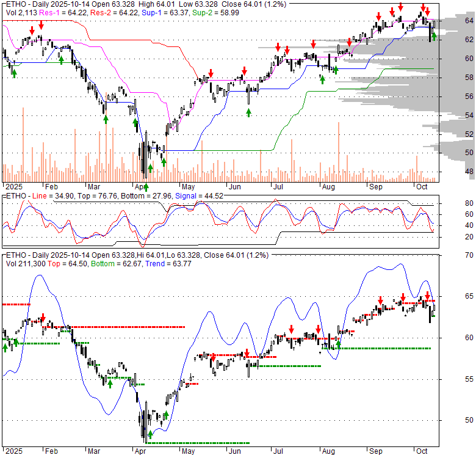Click the 'Vol 211,300' readout in bottom chart

(x=26, y=264)
